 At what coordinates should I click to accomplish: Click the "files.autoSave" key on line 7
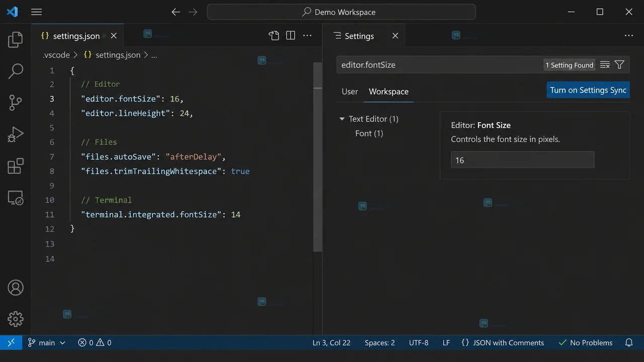tap(118, 156)
